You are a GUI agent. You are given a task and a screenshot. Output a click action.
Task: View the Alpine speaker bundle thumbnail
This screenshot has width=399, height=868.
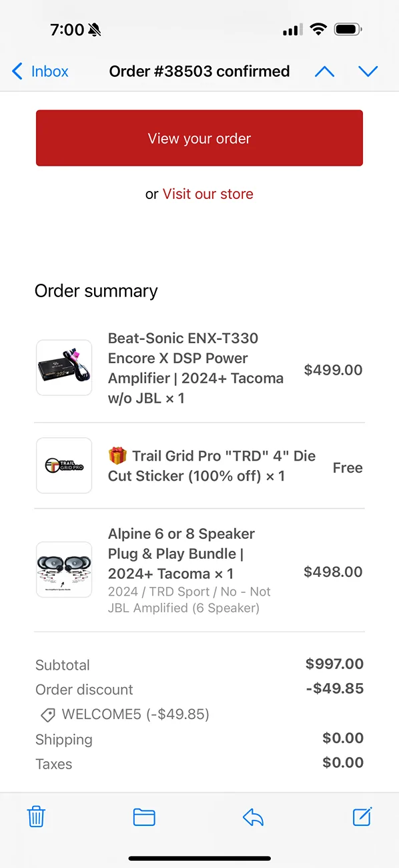[63, 570]
